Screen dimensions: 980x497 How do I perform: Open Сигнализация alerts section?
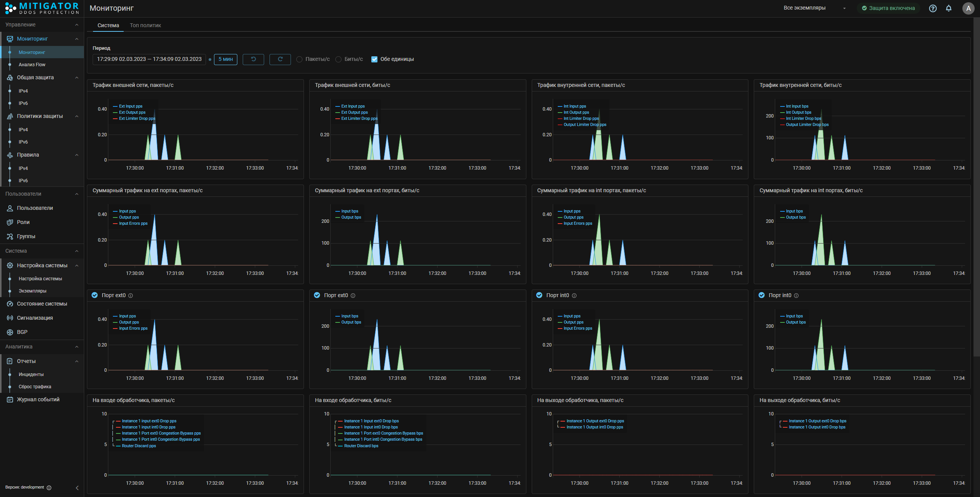pyautogui.click(x=35, y=318)
